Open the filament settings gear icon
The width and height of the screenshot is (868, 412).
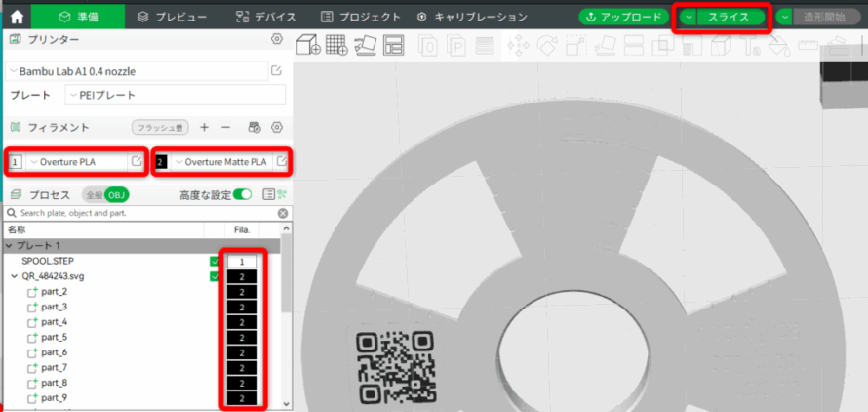[x=277, y=128]
